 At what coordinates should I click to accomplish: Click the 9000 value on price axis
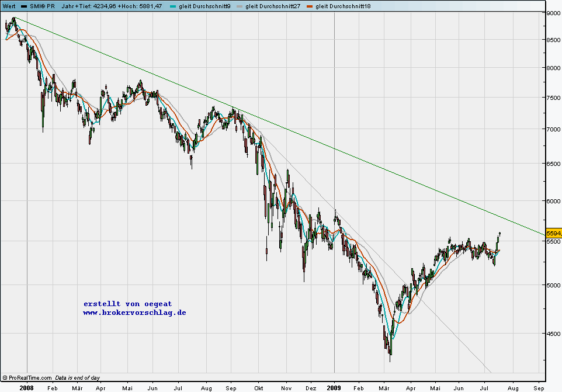[x=553, y=13]
